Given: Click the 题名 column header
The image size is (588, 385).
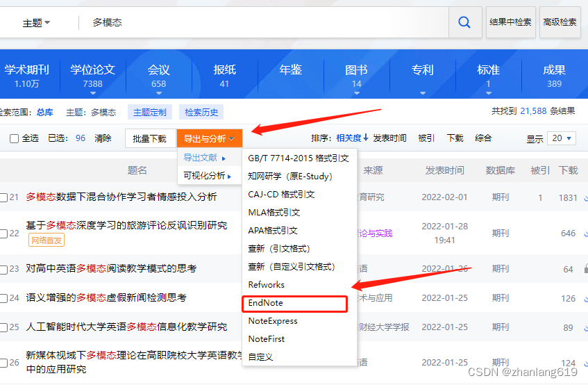Looking at the screenshot, I should point(137,170).
